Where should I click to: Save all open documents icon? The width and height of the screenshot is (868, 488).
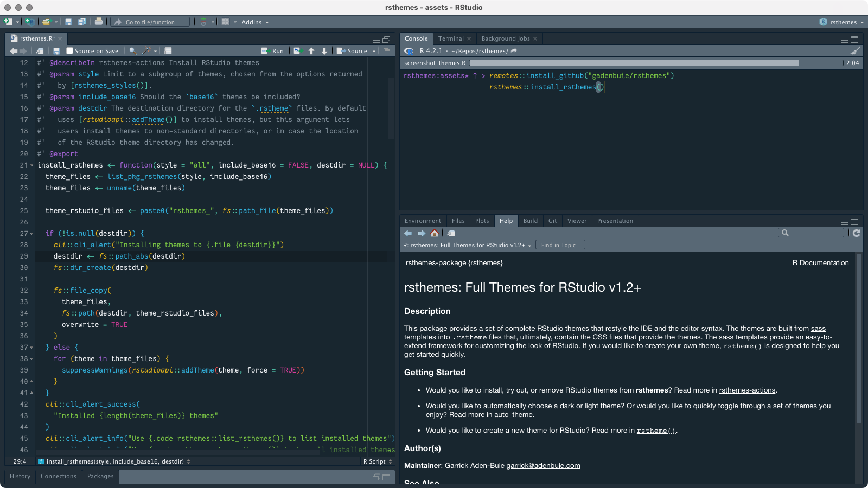(82, 22)
